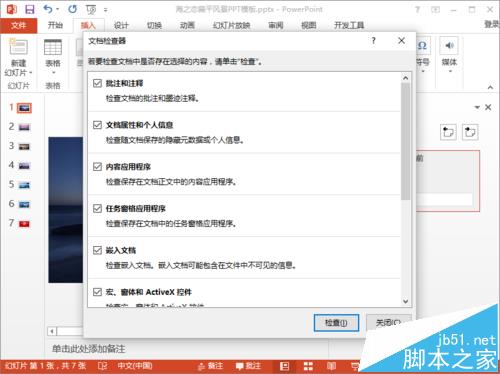
Task: Switch to the 设计 ribbon tab
Action: 121,25
